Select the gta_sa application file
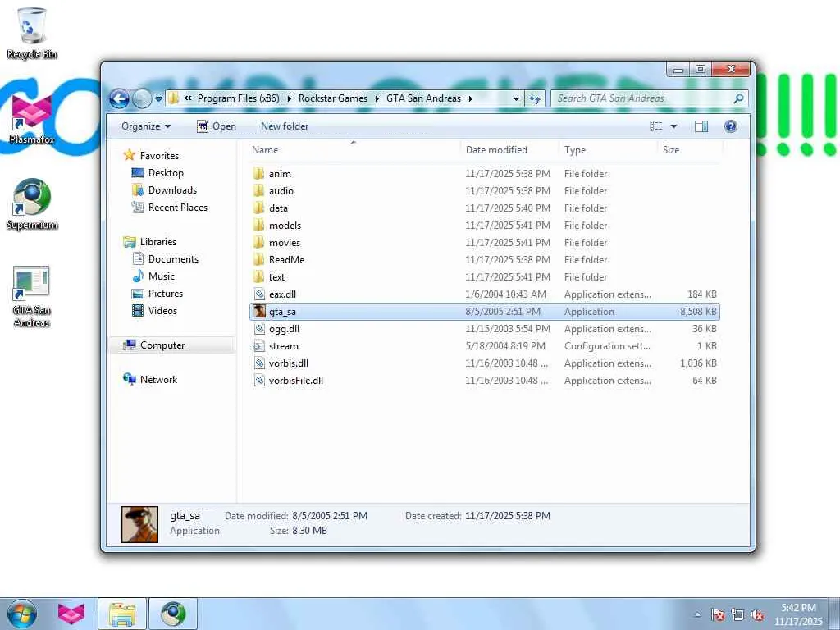Image resolution: width=840 pixels, height=630 pixels. 484,311
